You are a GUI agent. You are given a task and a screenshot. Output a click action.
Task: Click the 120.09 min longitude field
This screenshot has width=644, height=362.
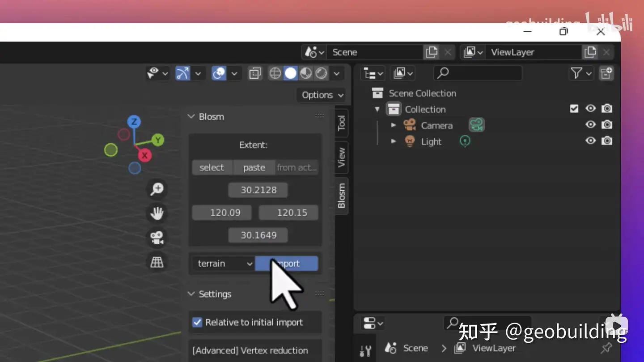pos(222,213)
